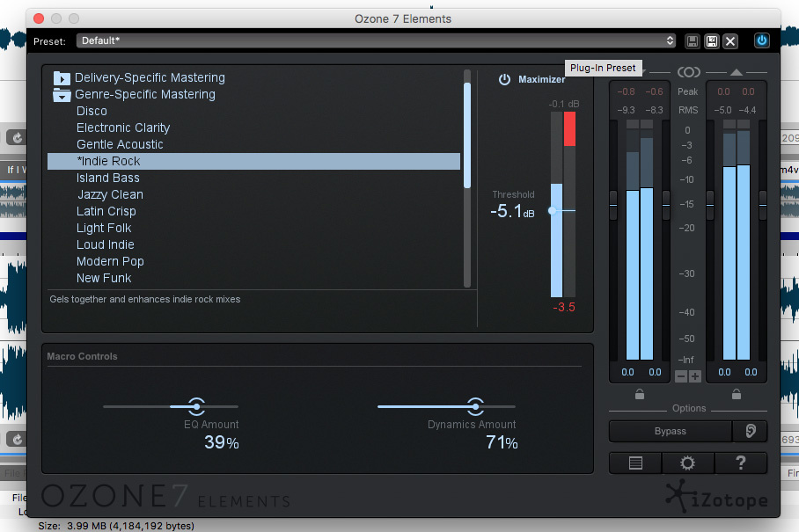Click the Dynamics Amount slider knob

click(x=475, y=407)
